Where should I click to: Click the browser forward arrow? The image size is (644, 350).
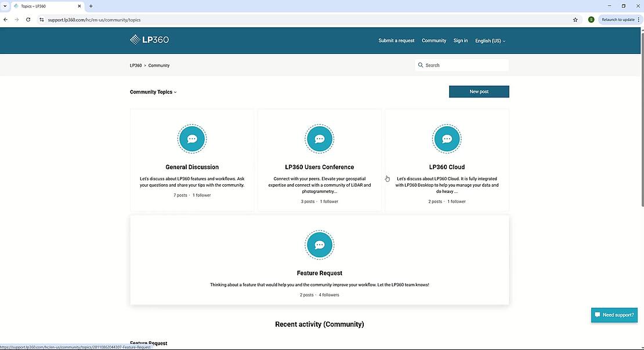click(17, 20)
